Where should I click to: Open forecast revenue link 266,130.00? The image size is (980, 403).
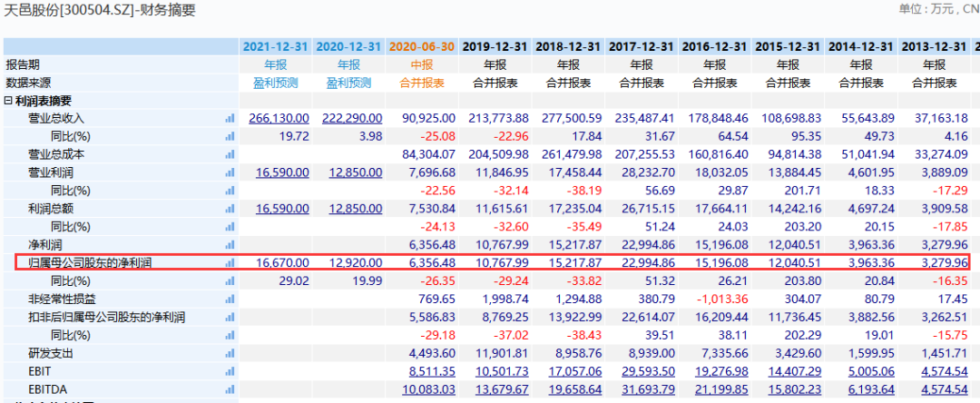click(279, 118)
